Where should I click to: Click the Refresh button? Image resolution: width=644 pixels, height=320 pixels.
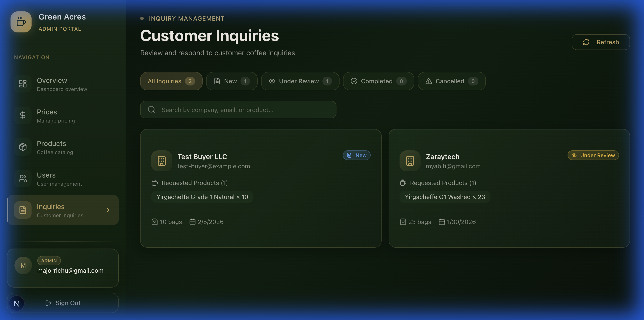tap(601, 42)
